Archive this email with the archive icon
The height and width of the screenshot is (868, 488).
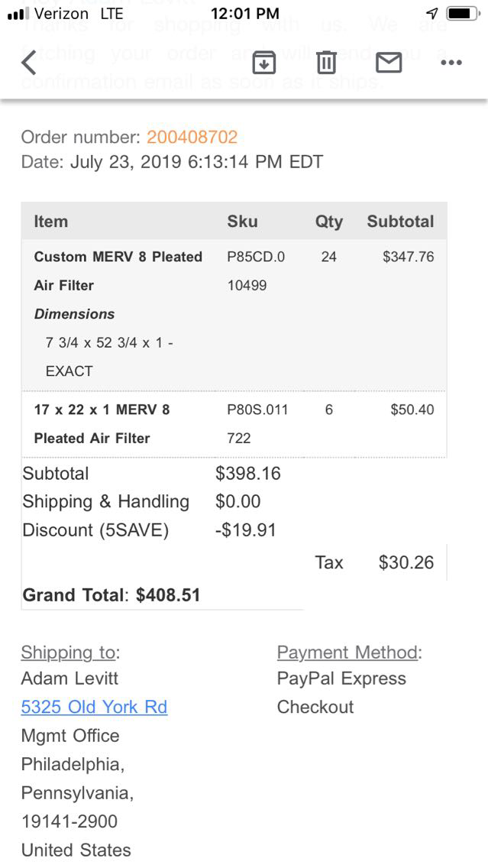tap(263, 62)
